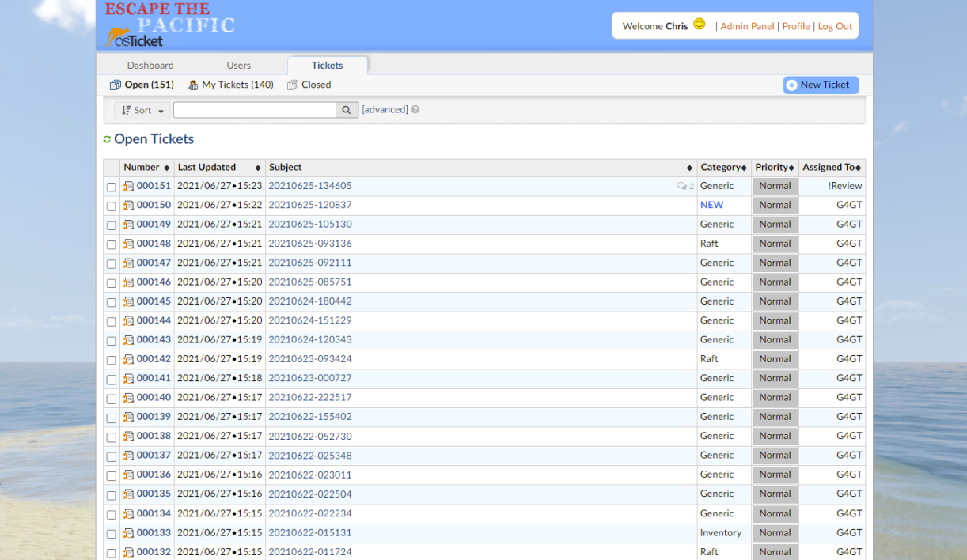The width and height of the screenshot is (967, 560).
Task: Switch to the Dashboard tab
Action: [150, 66]
